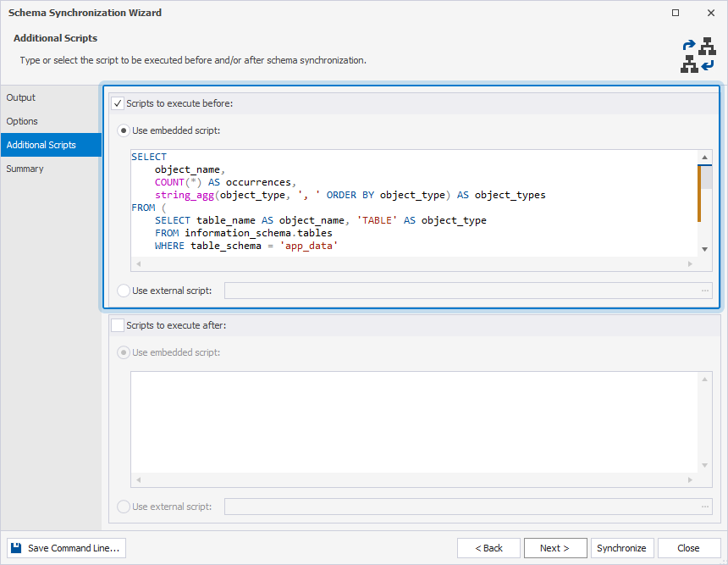The height and width of the screenshot is (565, 728).
Task: Click the 'object_name,' line in editor
Action: pos(190,169)
